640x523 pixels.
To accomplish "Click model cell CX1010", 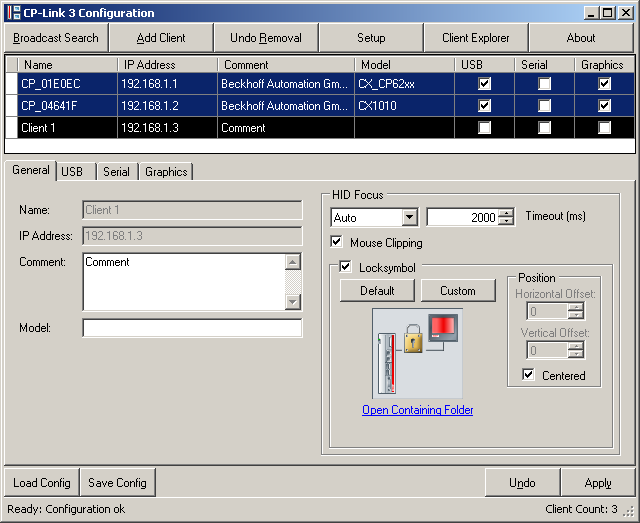I will (404, 106).
